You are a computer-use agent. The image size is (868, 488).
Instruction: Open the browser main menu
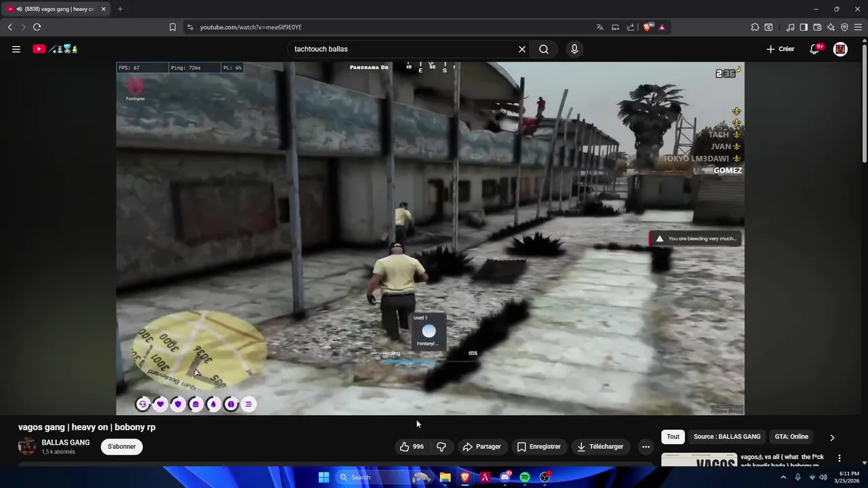click(x=858, y=27)
